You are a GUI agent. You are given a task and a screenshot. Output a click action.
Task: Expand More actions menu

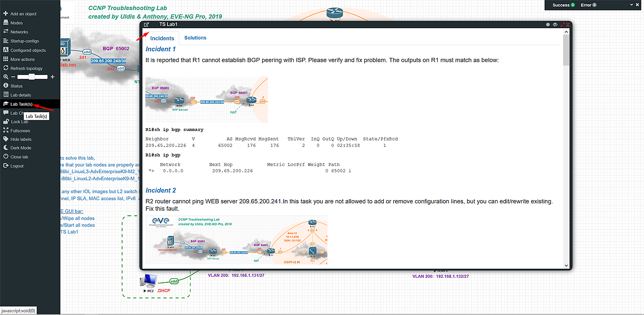(x=22, y=59)
